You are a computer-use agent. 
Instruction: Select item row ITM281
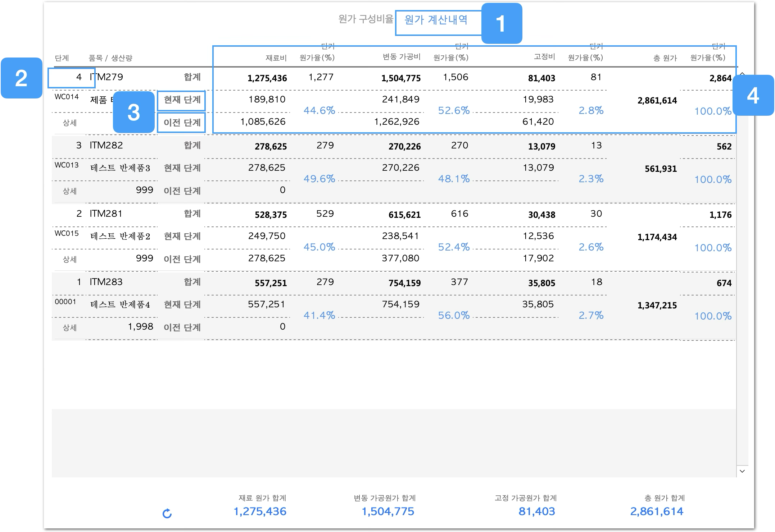click(106, 214)
